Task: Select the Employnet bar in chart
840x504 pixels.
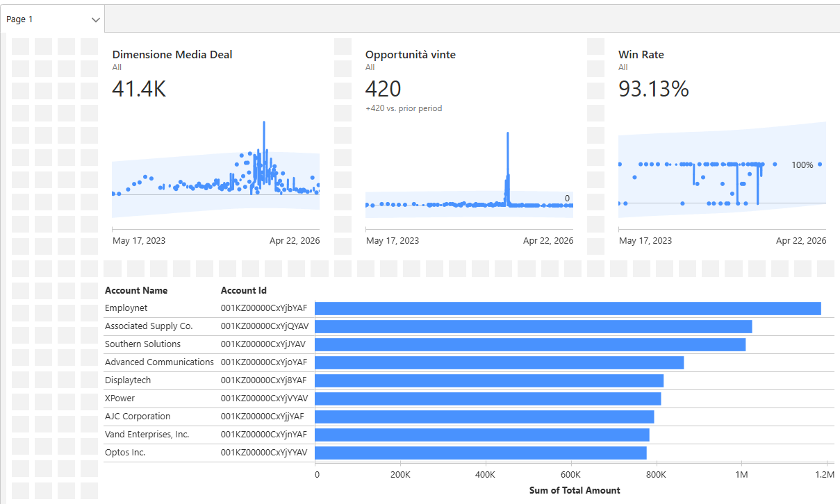Action: tap(568, 308)
